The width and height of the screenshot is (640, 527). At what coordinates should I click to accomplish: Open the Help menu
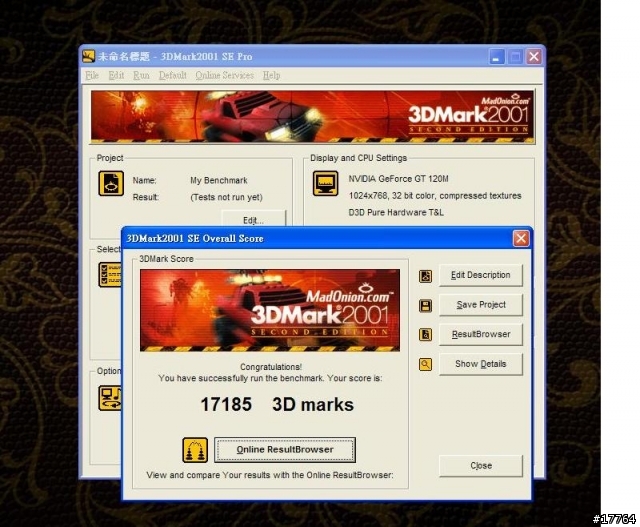[271, 76]
